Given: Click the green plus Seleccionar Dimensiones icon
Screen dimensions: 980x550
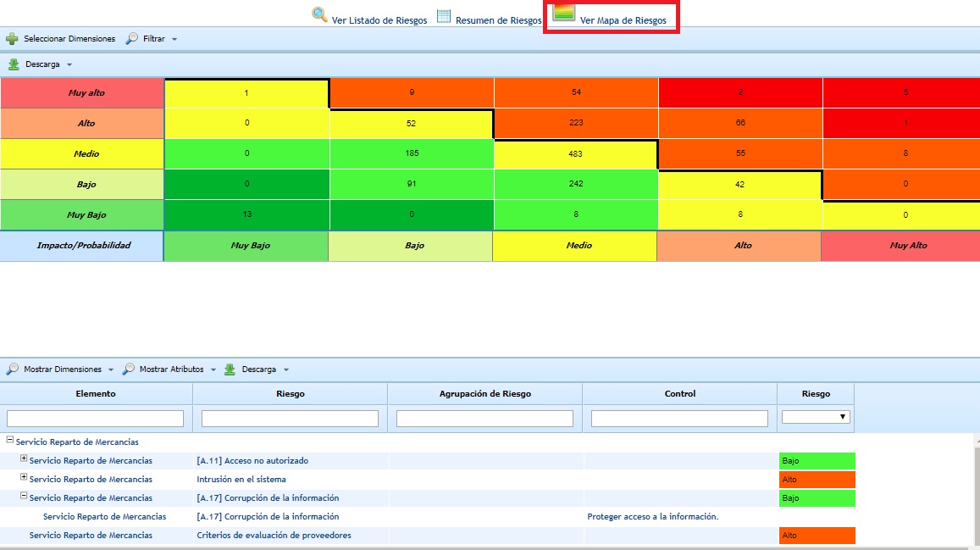Looking at the screenshot, I should pos(12,39).
